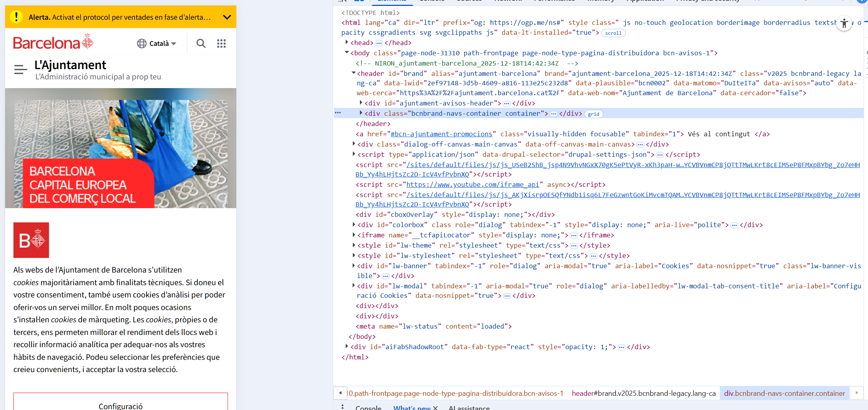The width and height of the screenshot is (868, 410).
Task: Expand the Alerta banner chevron
Action: (227, 17)
